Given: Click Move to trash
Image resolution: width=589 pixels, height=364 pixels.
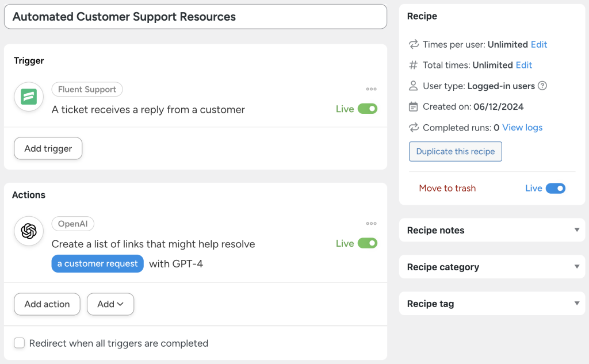Looking at the screenshot, I should click(448, 188).
